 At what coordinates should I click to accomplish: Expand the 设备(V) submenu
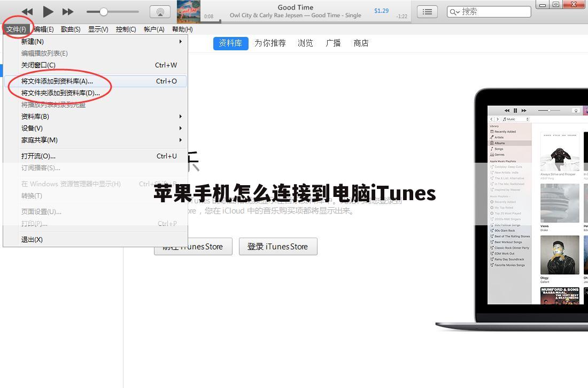coord(95,128)
